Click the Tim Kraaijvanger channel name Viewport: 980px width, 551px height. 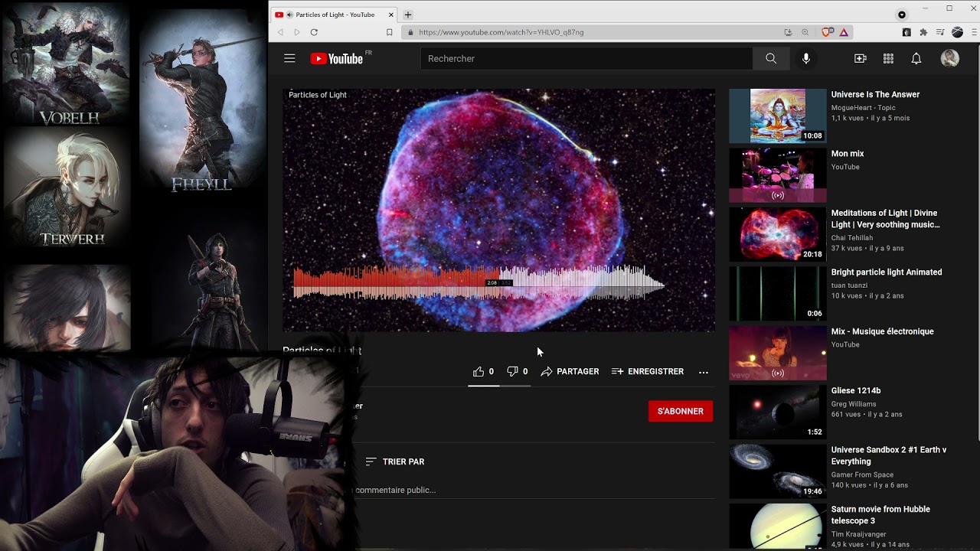click(x=859, y=534)
